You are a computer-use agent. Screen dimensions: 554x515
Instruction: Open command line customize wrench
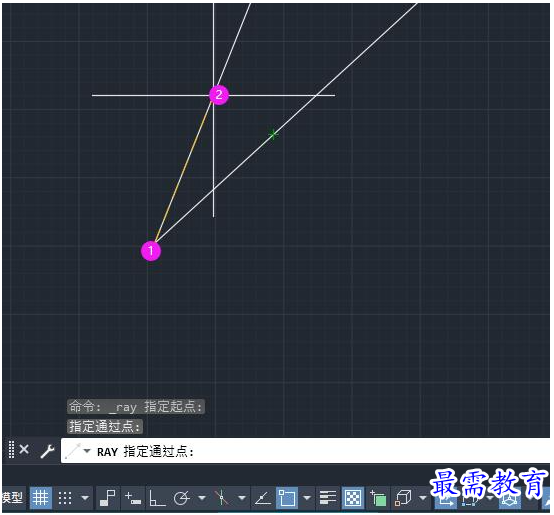[x=47, y=451]
